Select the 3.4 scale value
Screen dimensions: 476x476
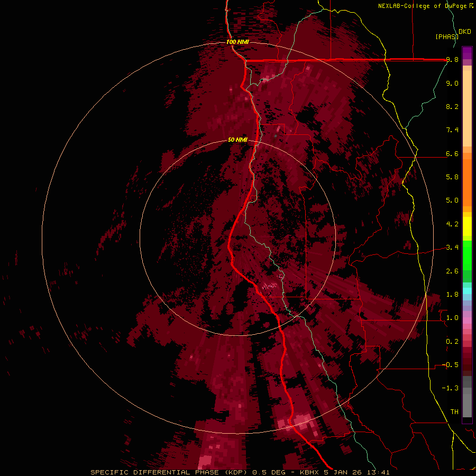452,247
